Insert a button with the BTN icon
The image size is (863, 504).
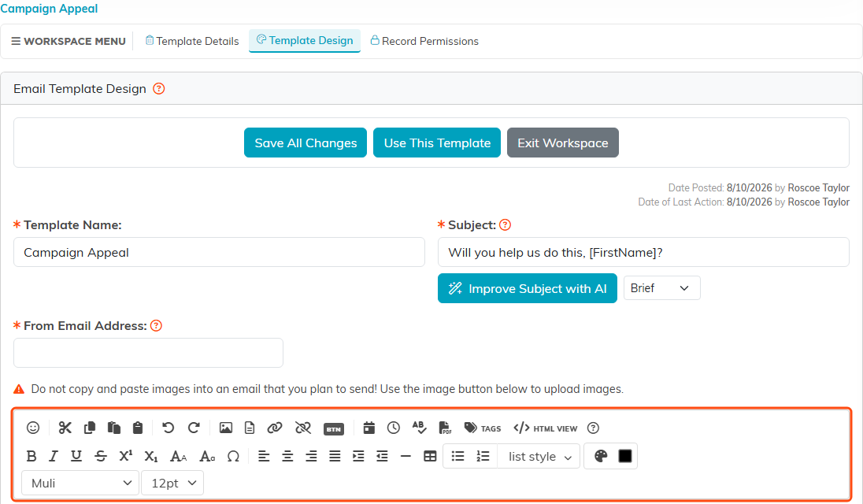pos(334,429)
